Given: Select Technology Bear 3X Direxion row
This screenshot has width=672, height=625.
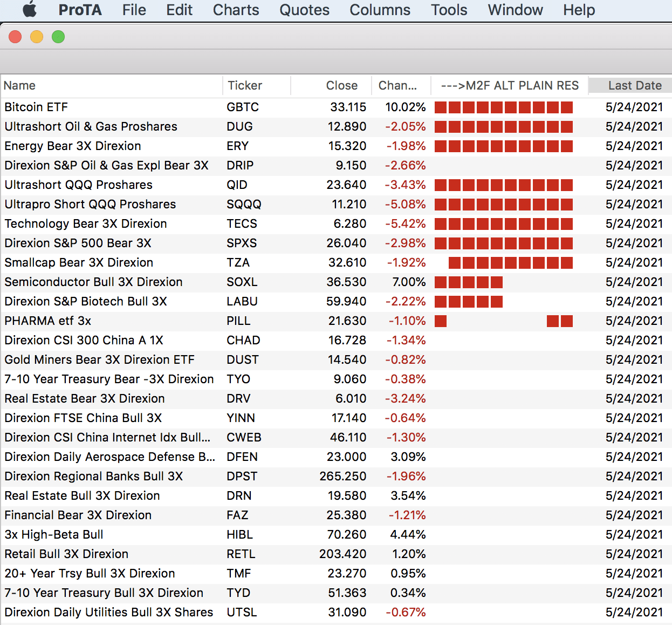Looking at the screenshot, I should (336, 223).
